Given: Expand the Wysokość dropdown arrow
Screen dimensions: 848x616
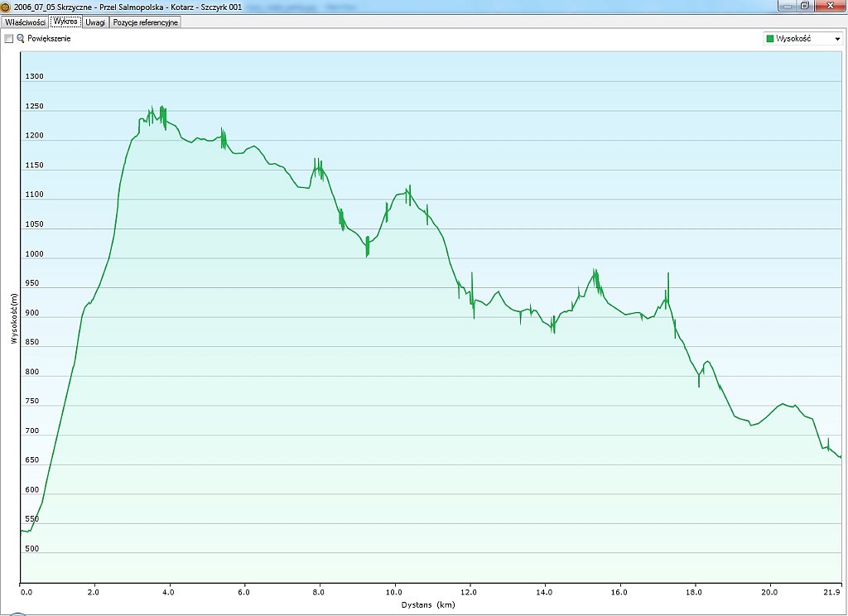Looking at the screenshot, I should point(837,39).
